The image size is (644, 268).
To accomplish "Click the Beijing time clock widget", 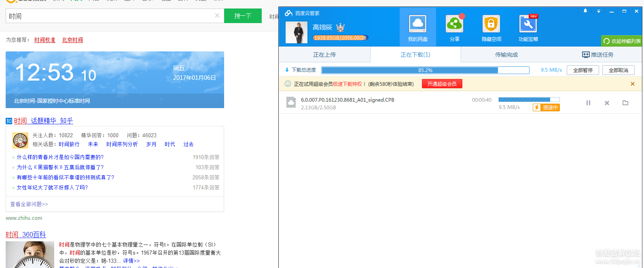I will point(115,80).
